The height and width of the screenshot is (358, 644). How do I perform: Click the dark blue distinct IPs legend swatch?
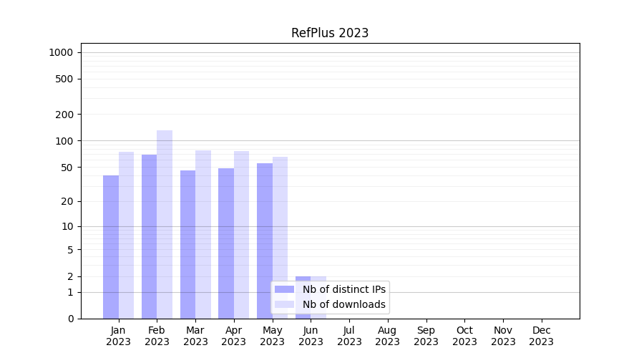point(284,289)
